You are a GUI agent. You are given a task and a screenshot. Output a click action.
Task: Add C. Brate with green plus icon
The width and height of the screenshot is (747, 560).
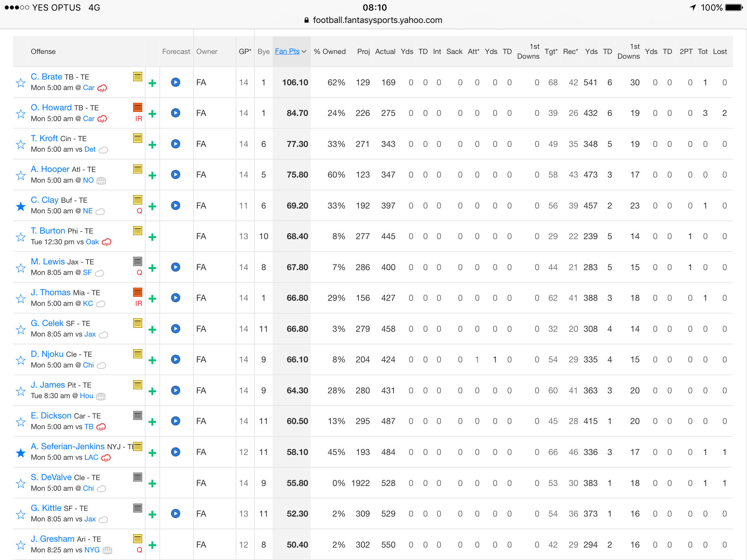pos(152,83)
